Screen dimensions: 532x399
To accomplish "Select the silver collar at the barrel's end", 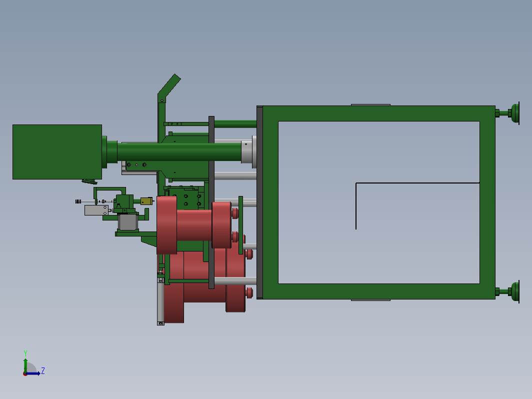I will coord(246,151).
